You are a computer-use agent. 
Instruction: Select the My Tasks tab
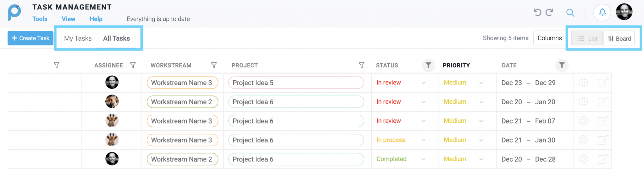78,38
